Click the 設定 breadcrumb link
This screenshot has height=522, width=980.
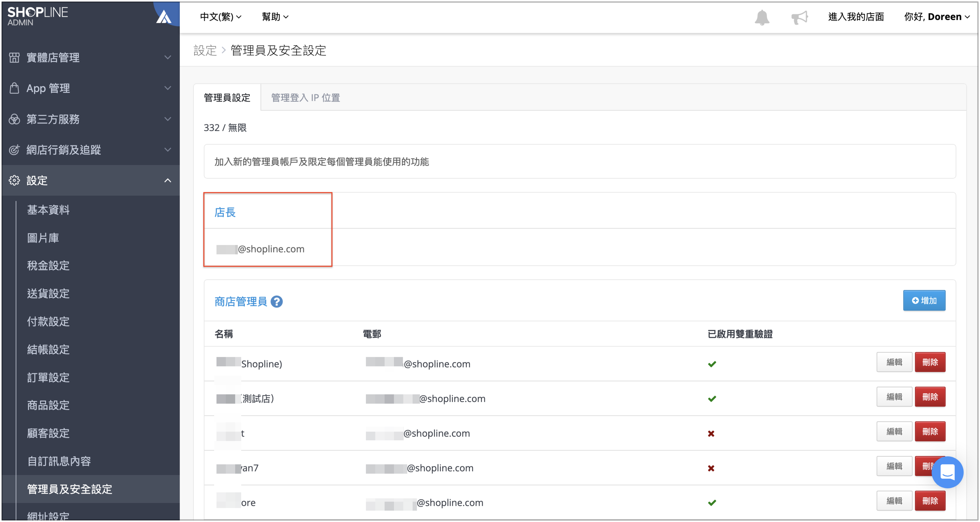point(205,50)
